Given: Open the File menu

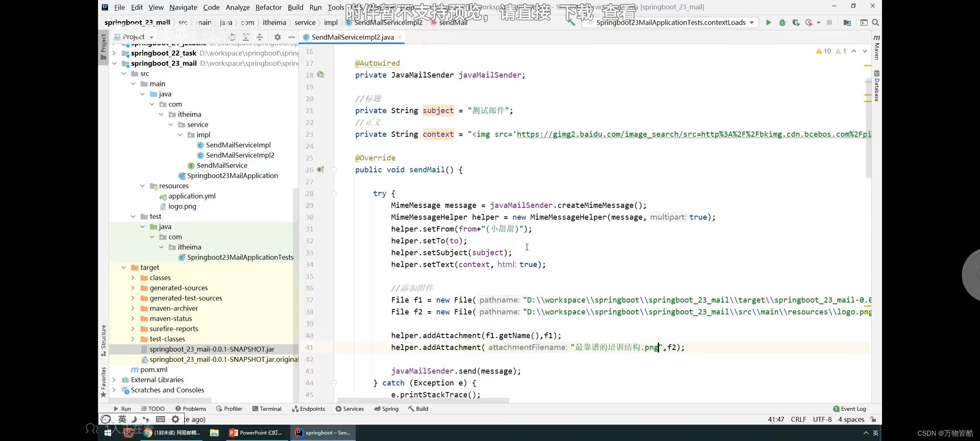Looking at the screenshot, I should 120,7.
